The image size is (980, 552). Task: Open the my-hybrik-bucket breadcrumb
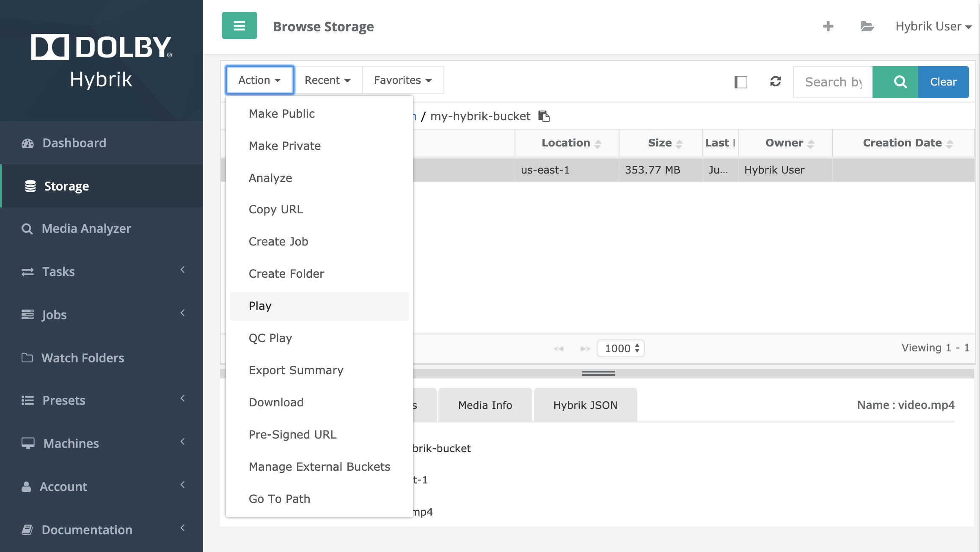pos(480,116)
